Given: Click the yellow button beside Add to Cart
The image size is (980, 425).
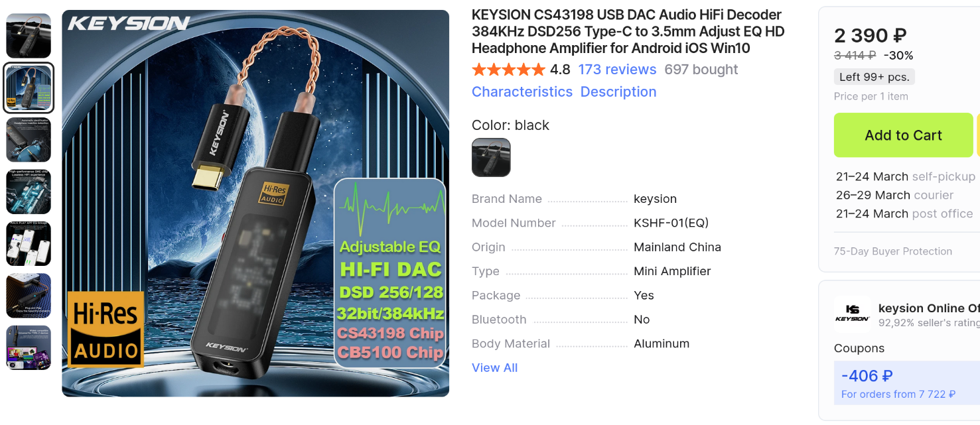Looking at the screenshot, I should point(978,135).
